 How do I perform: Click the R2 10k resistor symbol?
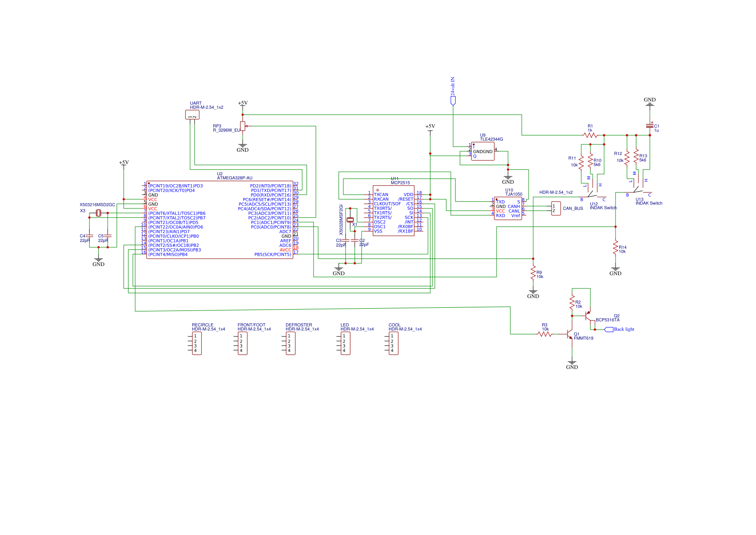click(x=572, y=302)
